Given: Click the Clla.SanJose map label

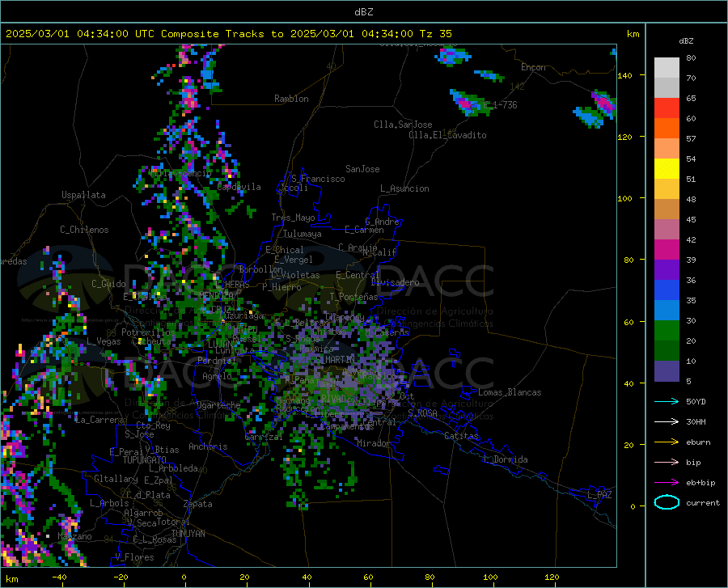Looking at the screenshot, I should (x=403, y=125).
